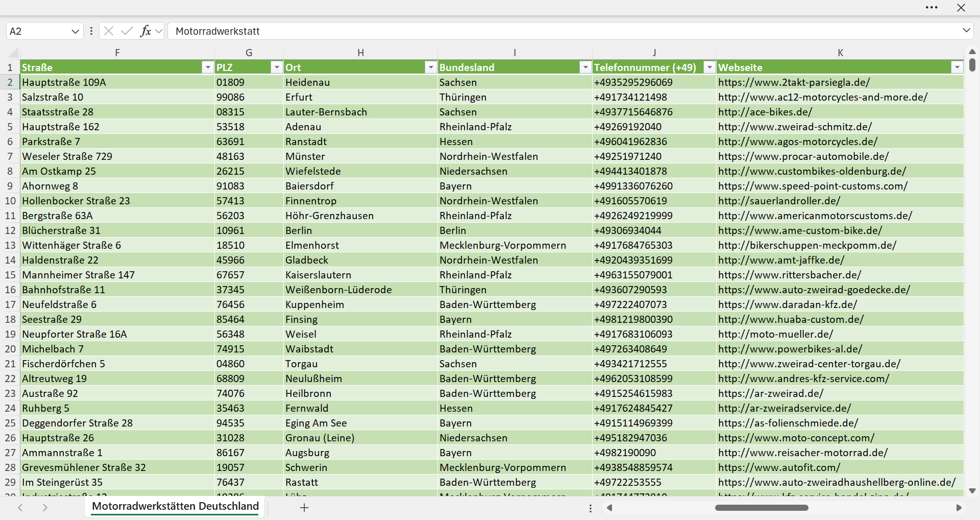Open the link http://ace-bikes.de/
This screenshot has height=520, width=980.
(765, 112)
